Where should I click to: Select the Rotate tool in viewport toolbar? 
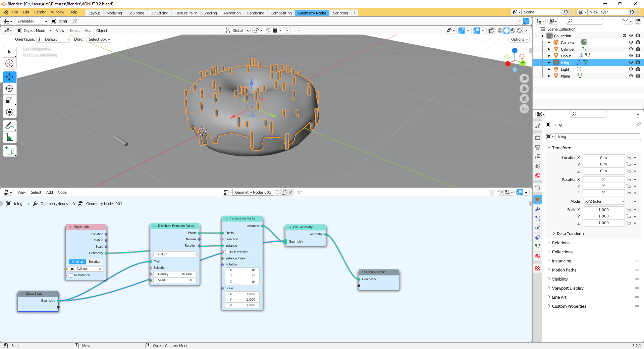click(x=9, y=89)
